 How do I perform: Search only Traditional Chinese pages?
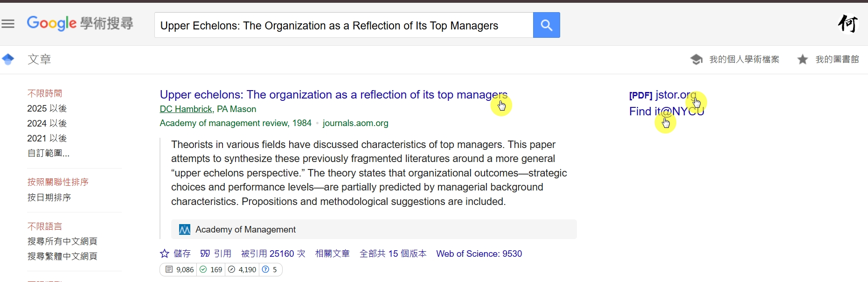[62, 256]
